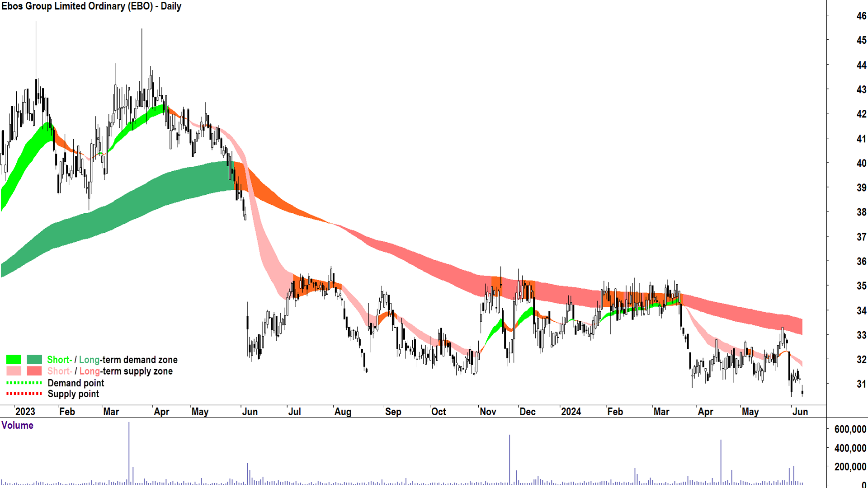868x488 pixels.
Task: Click the dark green long-term demand swatch
Action: [x=34, y=360]
